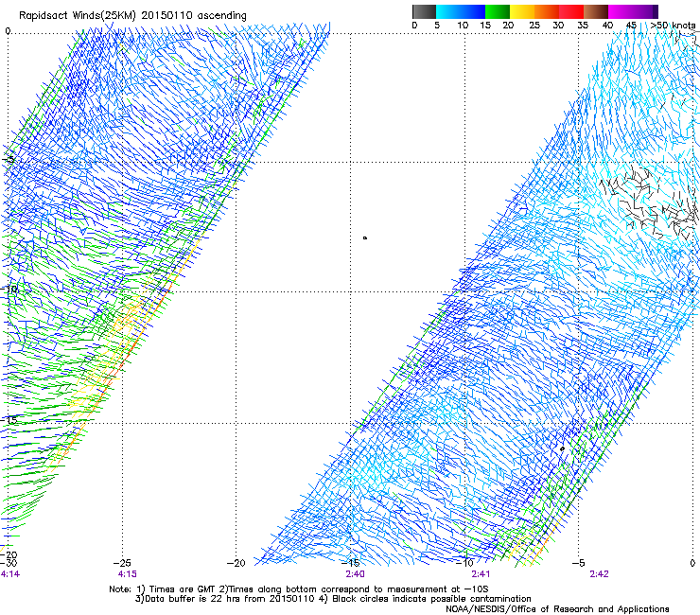Screen dimensions: 700x615
Task: Click the '>50 knots' legend label
Action: [673, 25]
